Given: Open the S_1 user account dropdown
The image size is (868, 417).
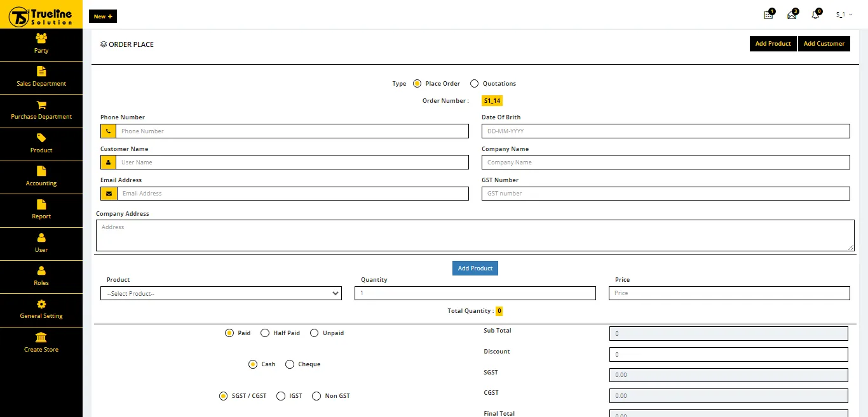Looking at the screenshot, I should [x=844, y=15].
